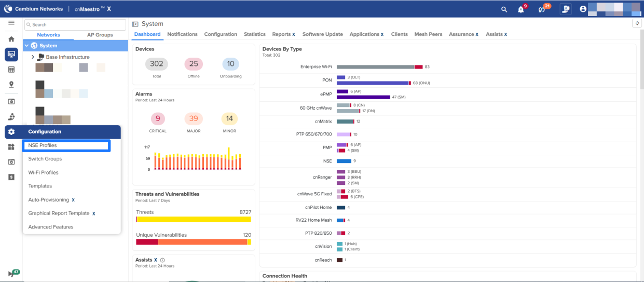This screenshot has width=644, height=282.
Task: Open the Reports tab
Action: click(283, 34)
